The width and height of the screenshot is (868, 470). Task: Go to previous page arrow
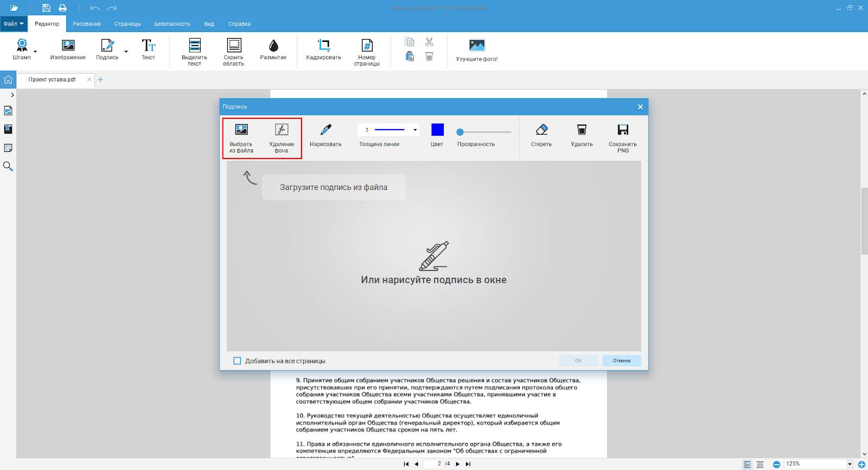pos(417,464)
